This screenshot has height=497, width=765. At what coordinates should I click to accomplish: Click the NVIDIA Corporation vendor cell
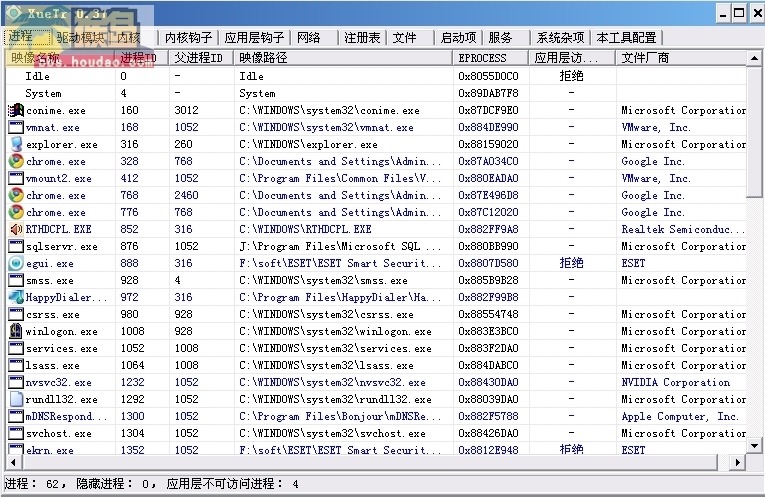[676, 382]
